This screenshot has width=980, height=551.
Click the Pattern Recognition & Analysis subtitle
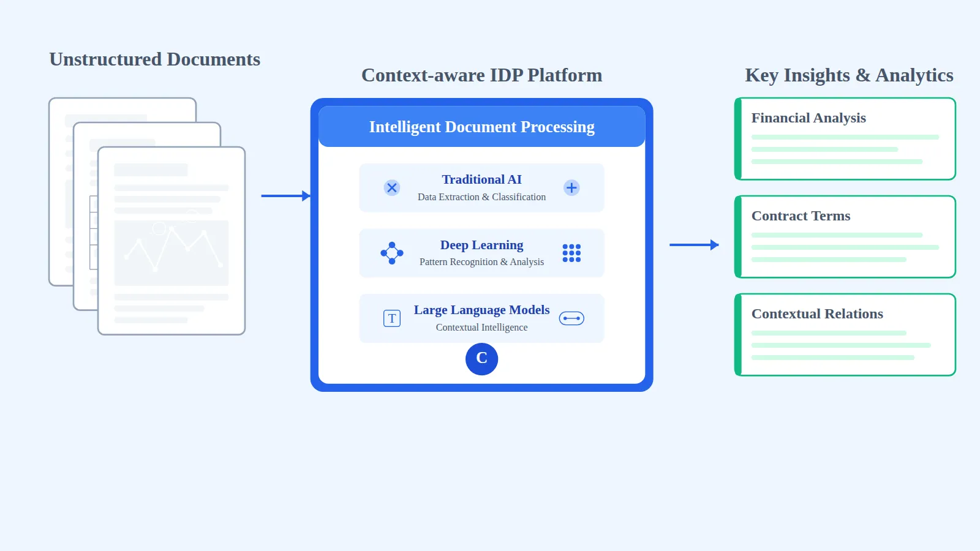(481, 262)
